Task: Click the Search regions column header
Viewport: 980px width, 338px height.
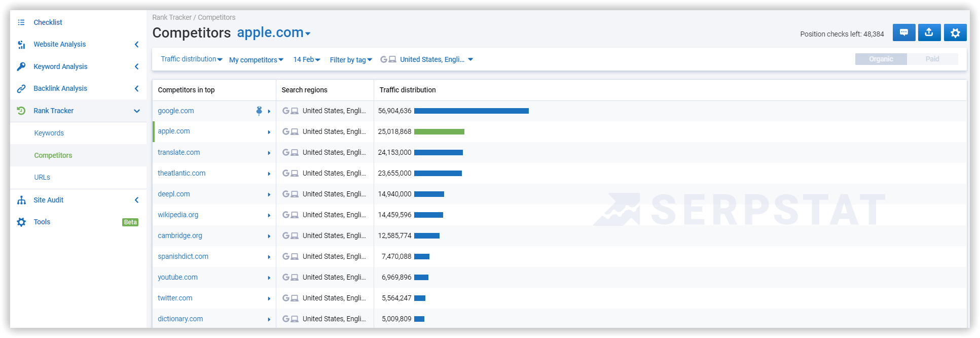Action: pos(304,90)
